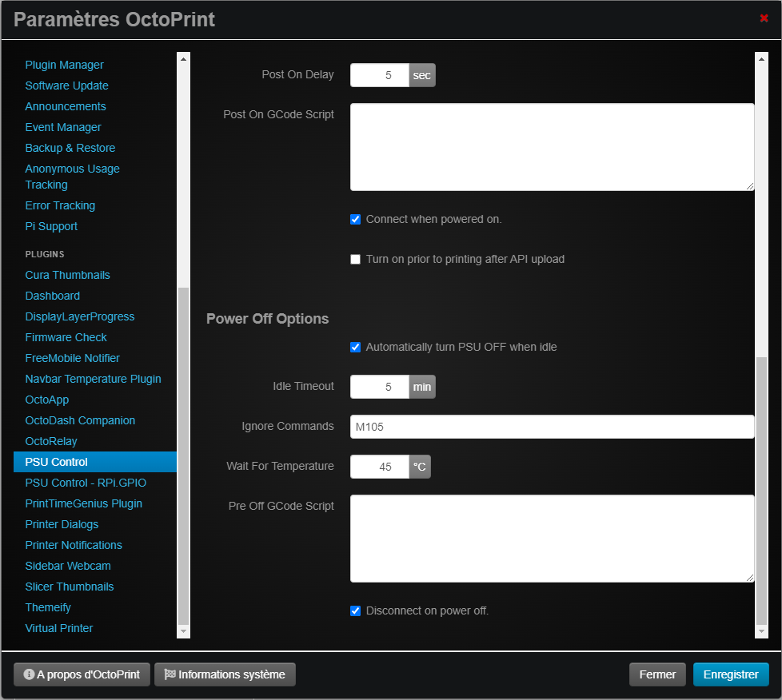Viewport: 782px width, 700px height.
Task: Click the Post On GCode Script textarea
Action: pos(552,147)
